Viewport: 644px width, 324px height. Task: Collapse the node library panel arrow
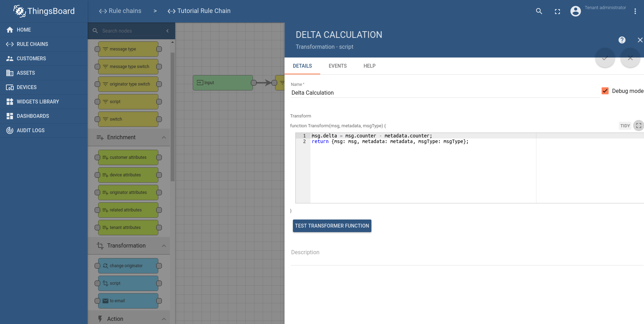pyautogui.click(x=167, y=31)
